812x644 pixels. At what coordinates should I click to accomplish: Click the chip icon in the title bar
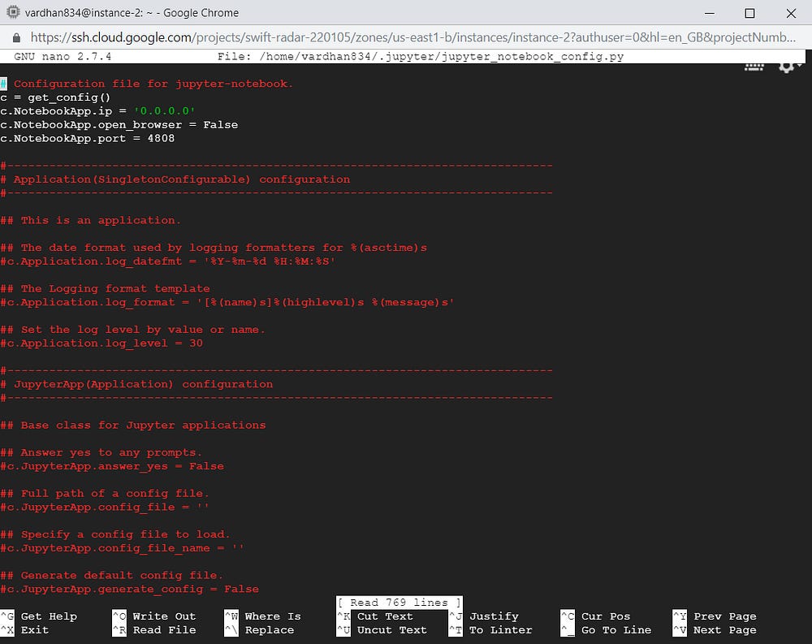pyautogui.click(x=14, y=12)
